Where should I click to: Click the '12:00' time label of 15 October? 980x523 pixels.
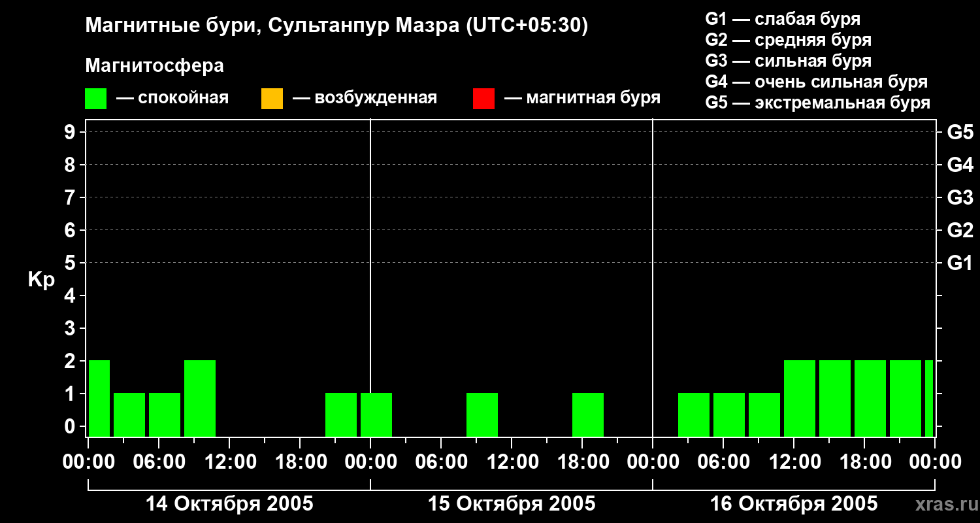[512, 462]
